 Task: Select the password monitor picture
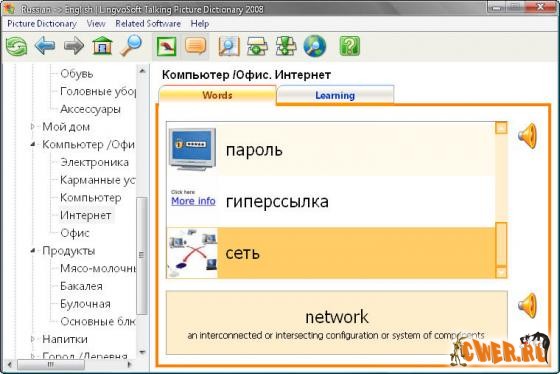[x=192, y=149]
